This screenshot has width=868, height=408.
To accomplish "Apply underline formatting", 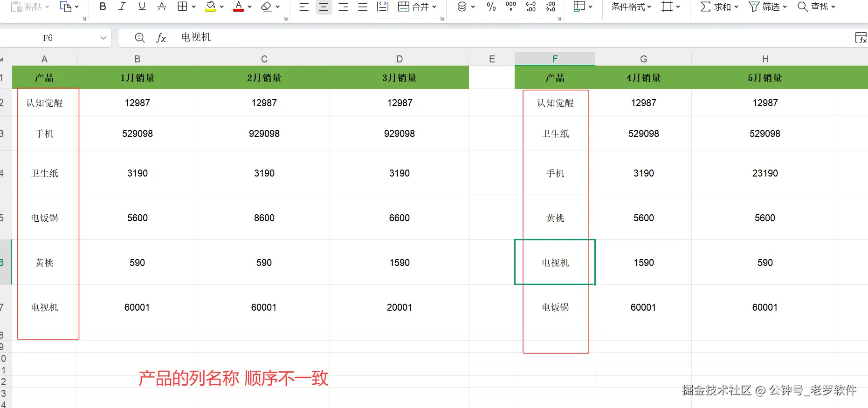I will 142,7.
